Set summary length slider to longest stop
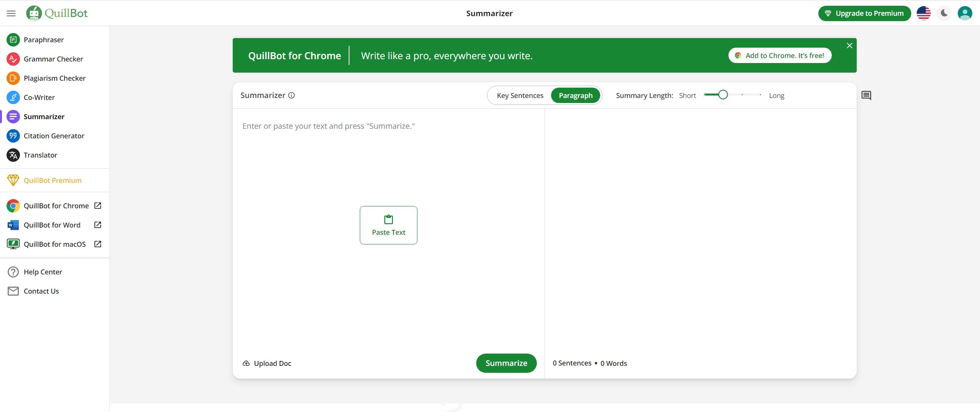980x412 pixels. [x=760, y=95]
